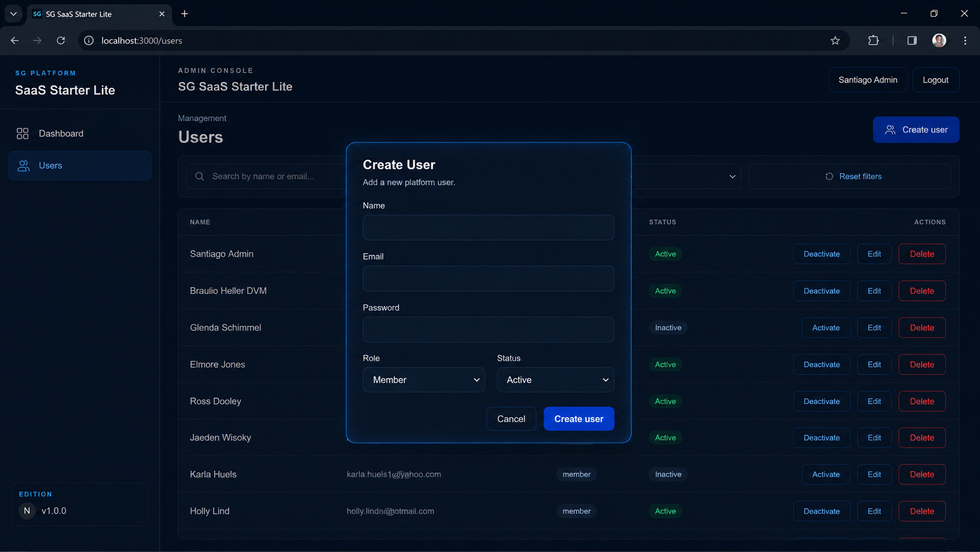Screen dimensions: 980x552
Task: Close the SG SaaS Starter Lite tab
Action: [162, 13]
